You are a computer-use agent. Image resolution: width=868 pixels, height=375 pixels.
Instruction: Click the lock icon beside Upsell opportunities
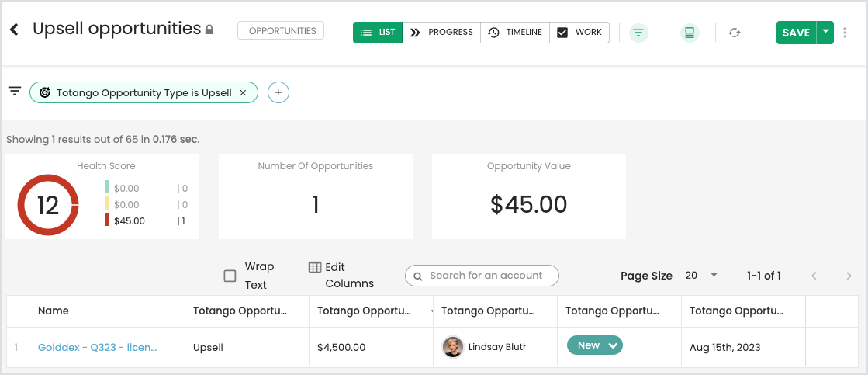pos(209,30)
